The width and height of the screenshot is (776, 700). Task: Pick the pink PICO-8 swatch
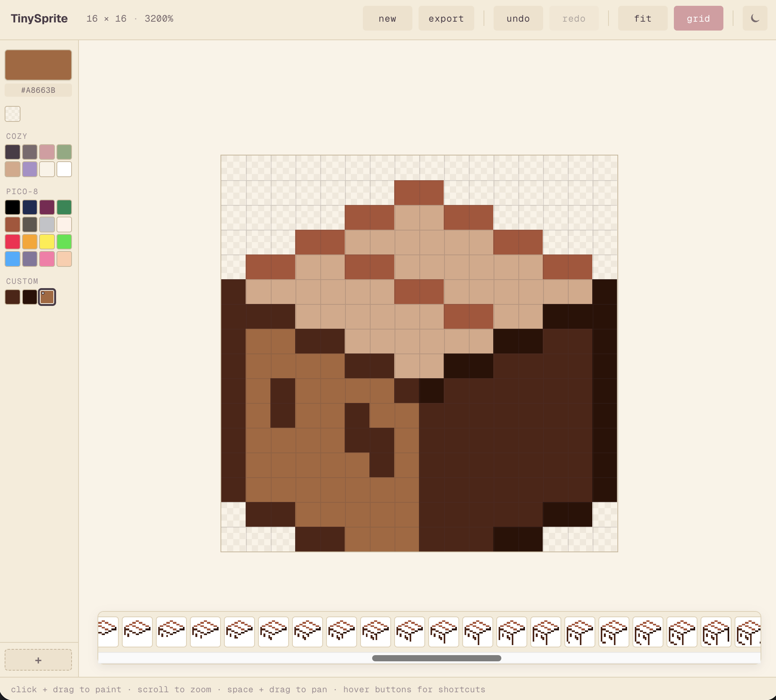(x=47, y=259)
